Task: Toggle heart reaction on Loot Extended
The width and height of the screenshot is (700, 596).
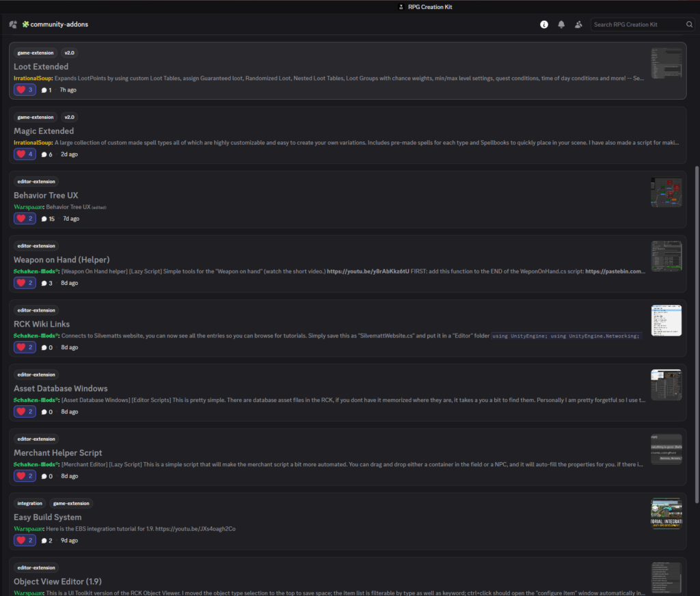Action: point(25,90)
